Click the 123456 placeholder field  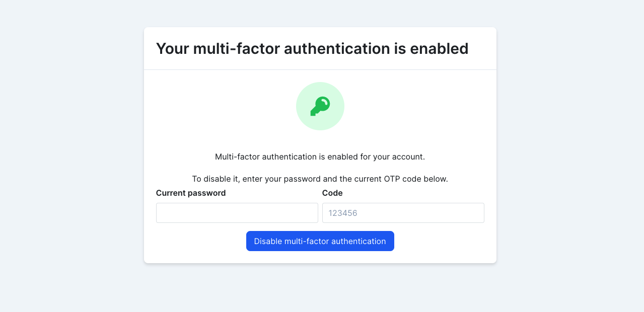click(403, 213)
